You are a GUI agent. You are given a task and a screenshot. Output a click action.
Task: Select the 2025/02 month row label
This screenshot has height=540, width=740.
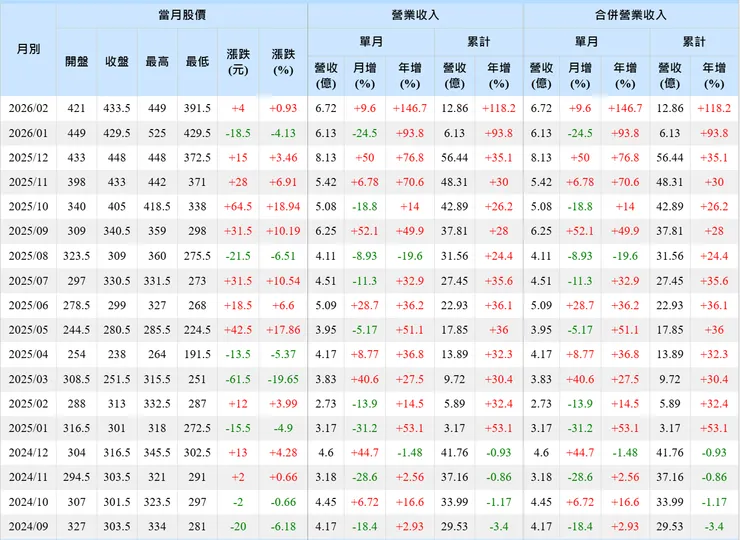28,404
